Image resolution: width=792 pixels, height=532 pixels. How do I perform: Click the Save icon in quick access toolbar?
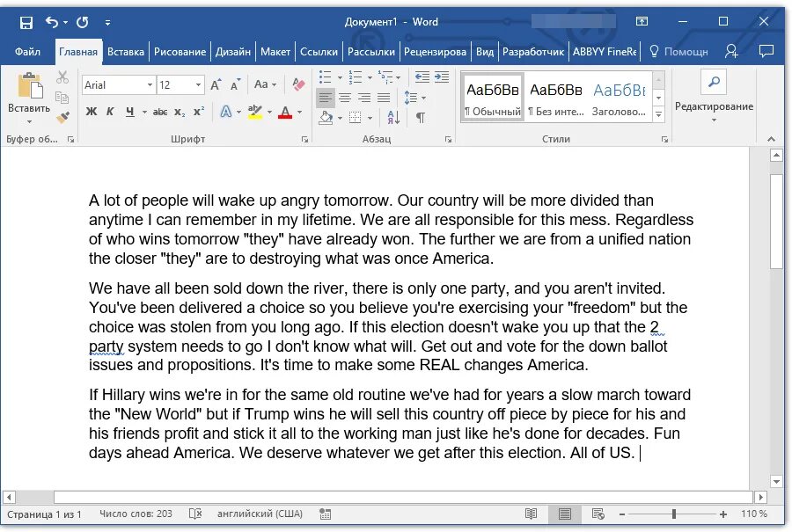coord(26,22)
